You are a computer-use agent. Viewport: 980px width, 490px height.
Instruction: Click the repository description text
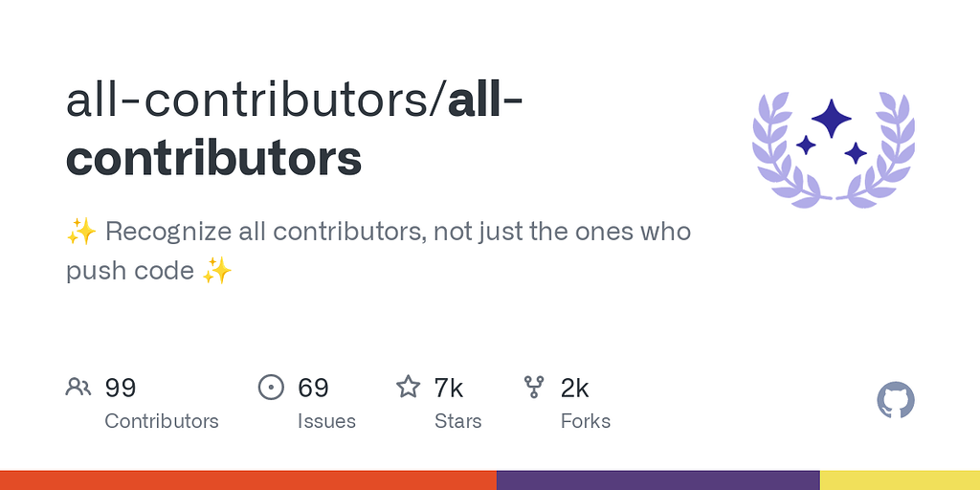(378, 252)
